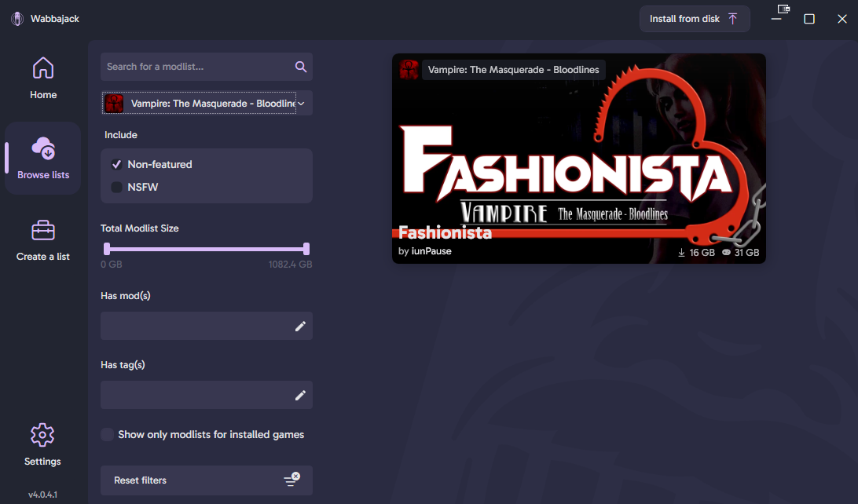
Task: Click the pencil icon beside Has mod(s)
Action: 300,326
